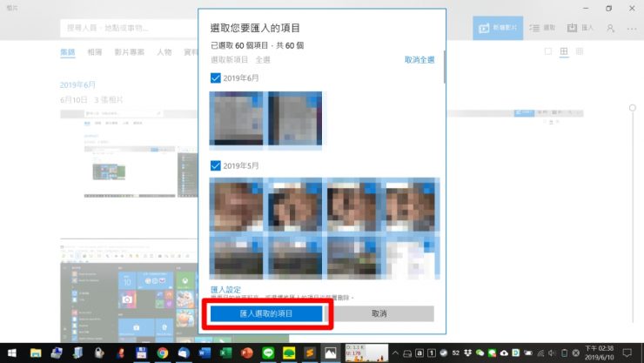Uncheck the 2019年6月 group checkbox
Viewport: 644px width, 363px height.
pos(216,78)
